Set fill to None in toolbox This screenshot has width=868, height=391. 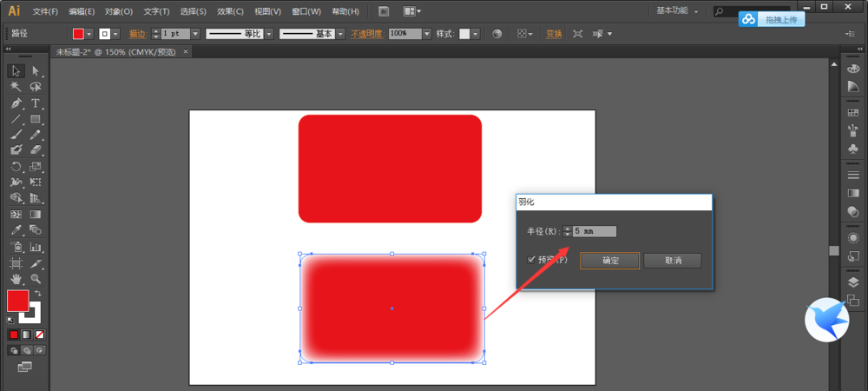40,335
